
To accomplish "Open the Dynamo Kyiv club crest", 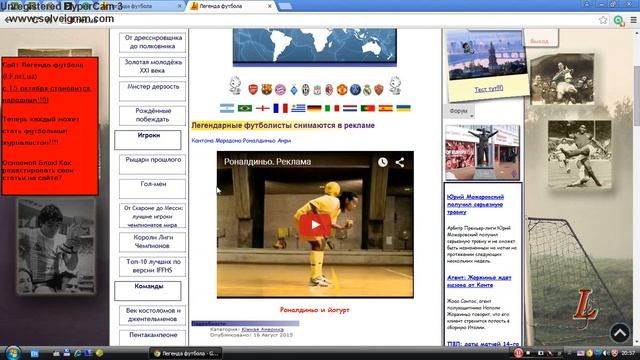I will tap(294, 90).
